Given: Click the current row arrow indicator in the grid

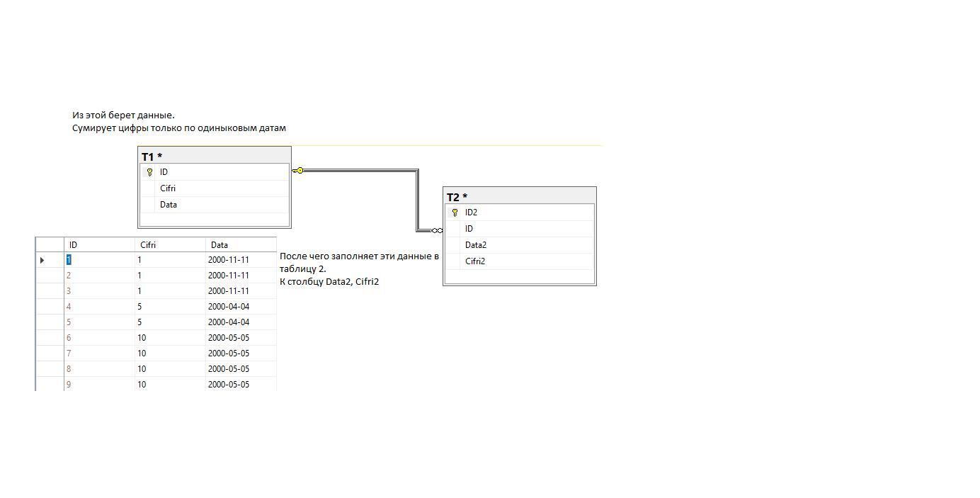Looking at the screenshot, I should [42, 260].
